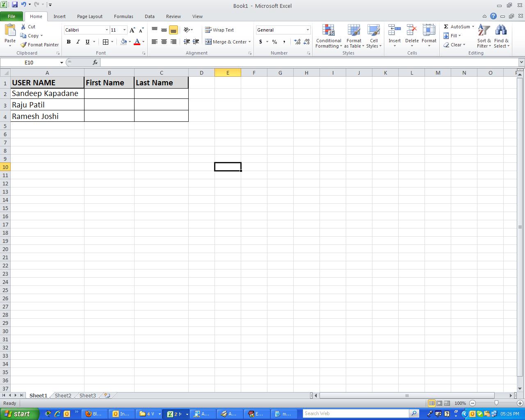Switch to the Page Layout tab
The width and height of the screenshot is (525, 420).
(90, 16)
